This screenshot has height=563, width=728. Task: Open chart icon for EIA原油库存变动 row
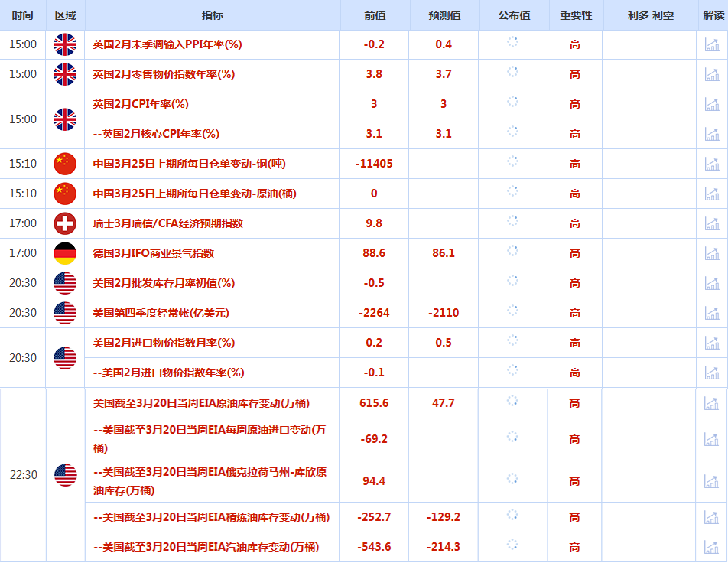tap(712, 403)
